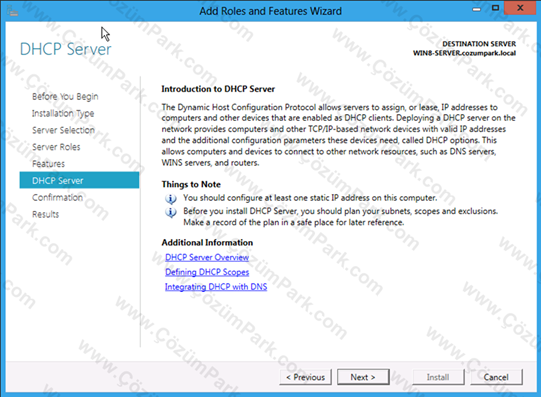Screen dimensions: 541x397
Task: Select the Results step
Action: tap(46, 214)
